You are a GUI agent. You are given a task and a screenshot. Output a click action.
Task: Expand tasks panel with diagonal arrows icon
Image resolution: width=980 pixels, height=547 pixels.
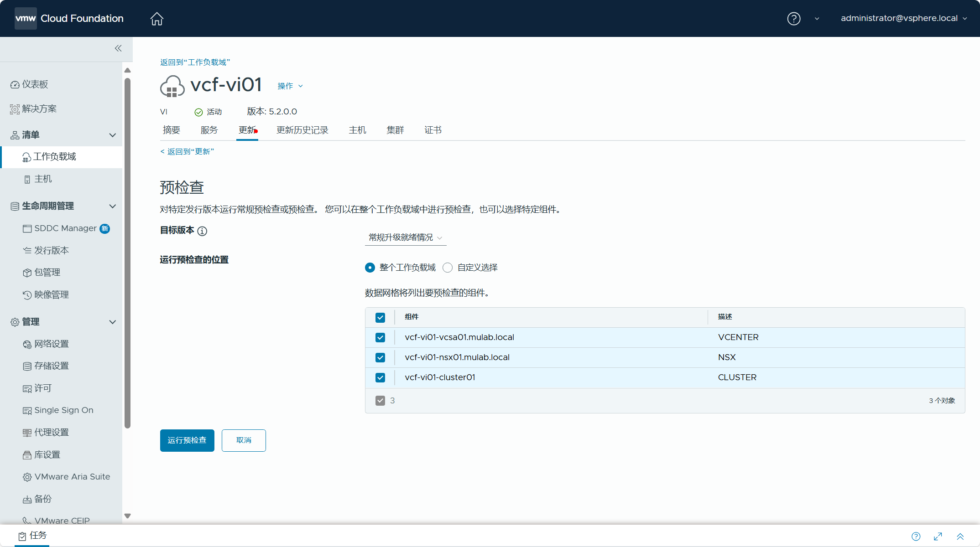(x=938, y=537)
